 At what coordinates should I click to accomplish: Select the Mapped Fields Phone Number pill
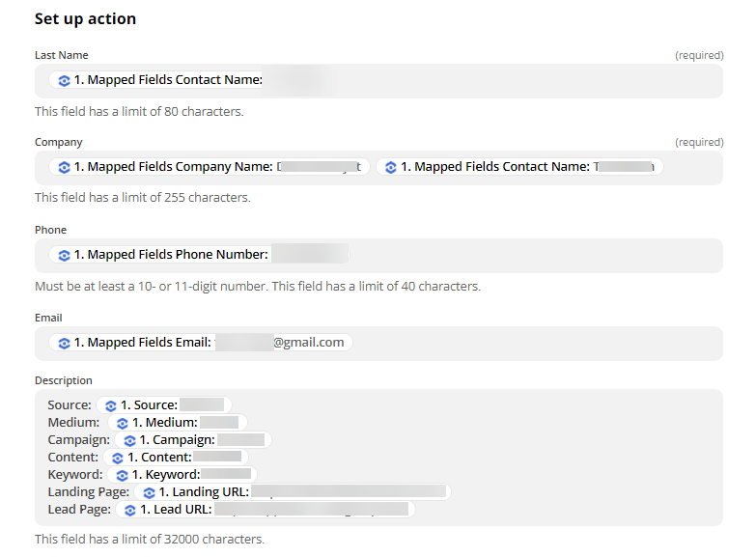[199, 255]
